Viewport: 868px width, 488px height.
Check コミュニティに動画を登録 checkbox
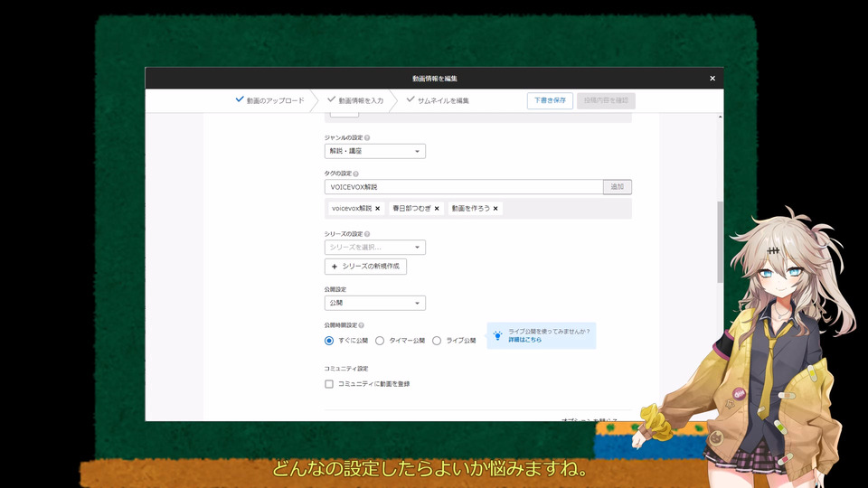coord(329,384)
